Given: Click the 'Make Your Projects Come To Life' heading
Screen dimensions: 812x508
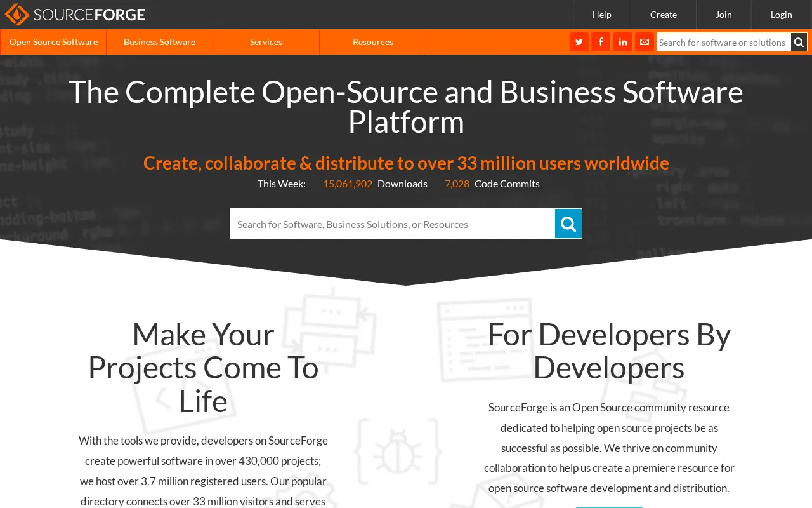Looking at the screenshot, I should 203,368.
